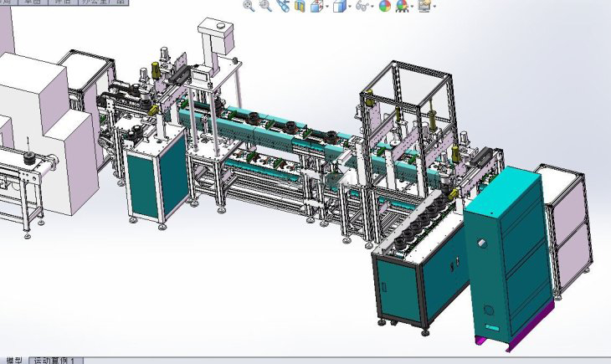
Task: Open Edit Appearance color ball
Action: (385, 6)
